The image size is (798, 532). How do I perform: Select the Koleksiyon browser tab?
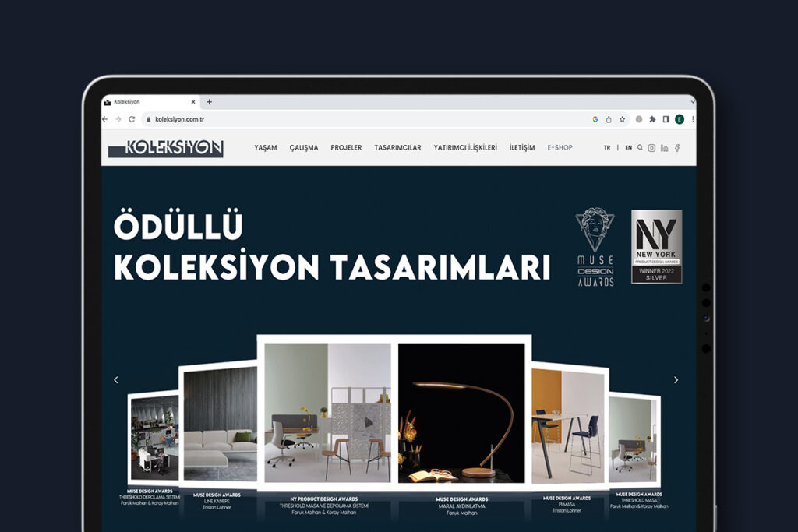[150, 102]
